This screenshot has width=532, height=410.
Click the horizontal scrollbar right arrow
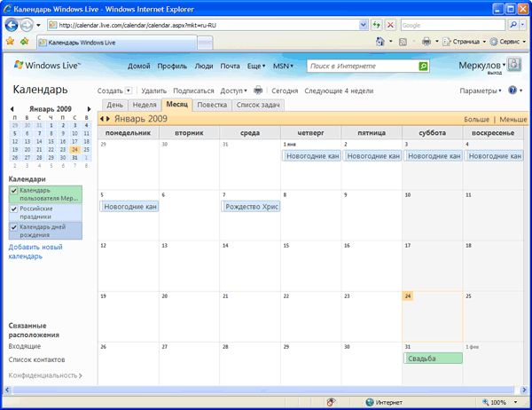523,390
